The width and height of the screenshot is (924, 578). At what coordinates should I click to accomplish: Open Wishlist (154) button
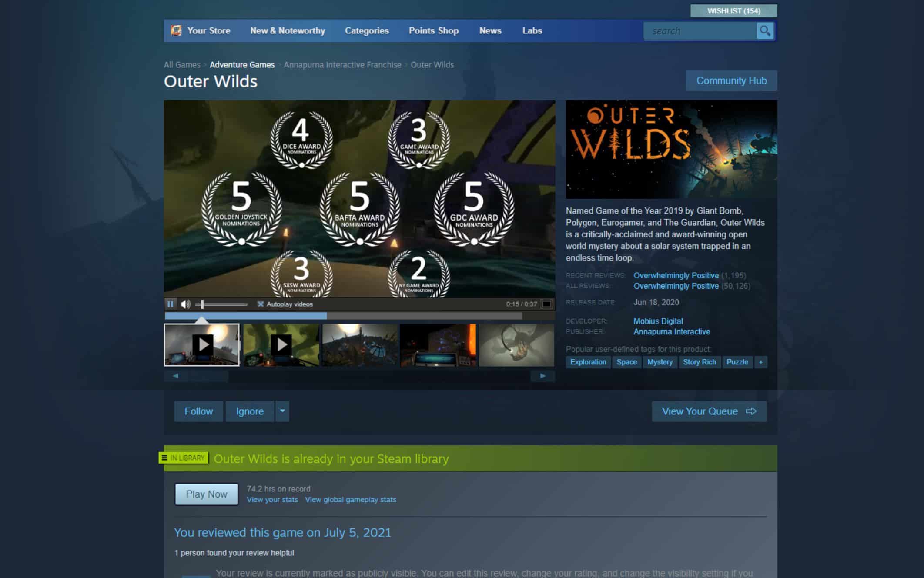click(x=733, y=11)
